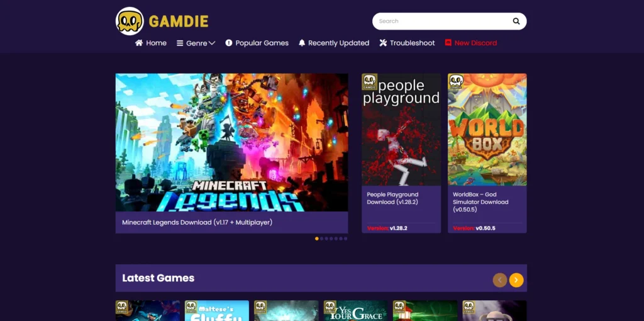Open the Troubleshoot page
The image size is (644, 321).
tap(412, 43)
